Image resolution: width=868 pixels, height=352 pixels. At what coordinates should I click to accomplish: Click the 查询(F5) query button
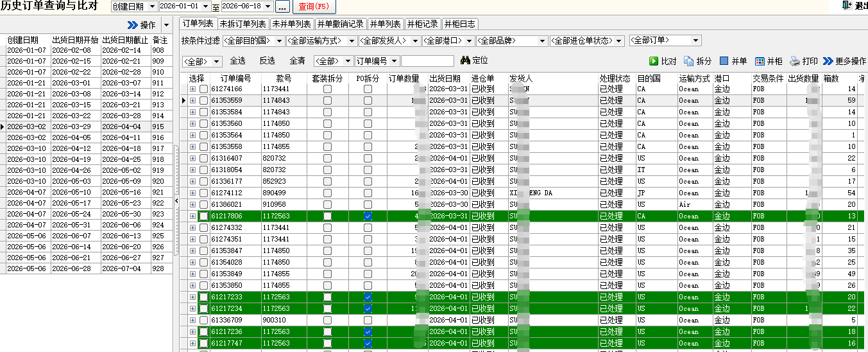tap(314, 6)
